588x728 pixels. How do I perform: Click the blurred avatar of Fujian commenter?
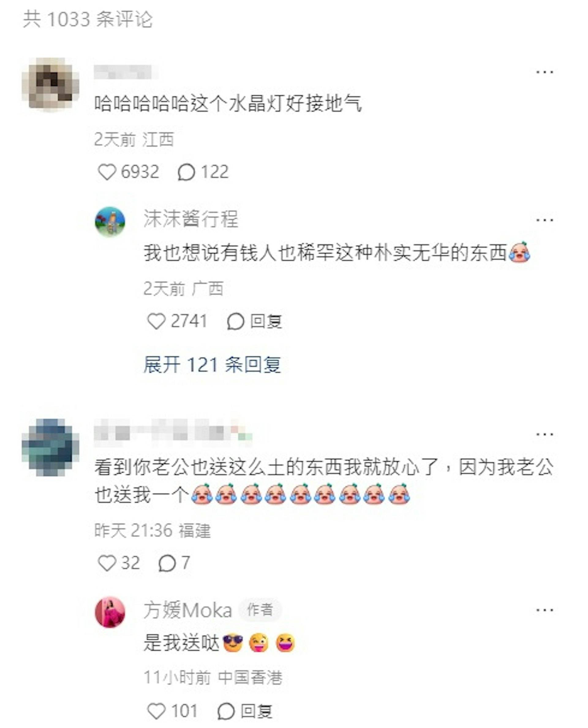click(x=51, y=447)
